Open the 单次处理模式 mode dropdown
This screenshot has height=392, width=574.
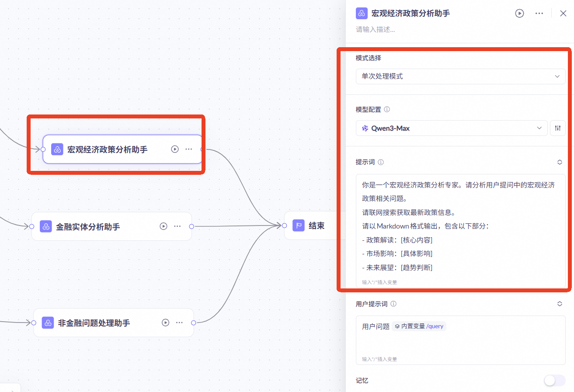tap(461, 76)
